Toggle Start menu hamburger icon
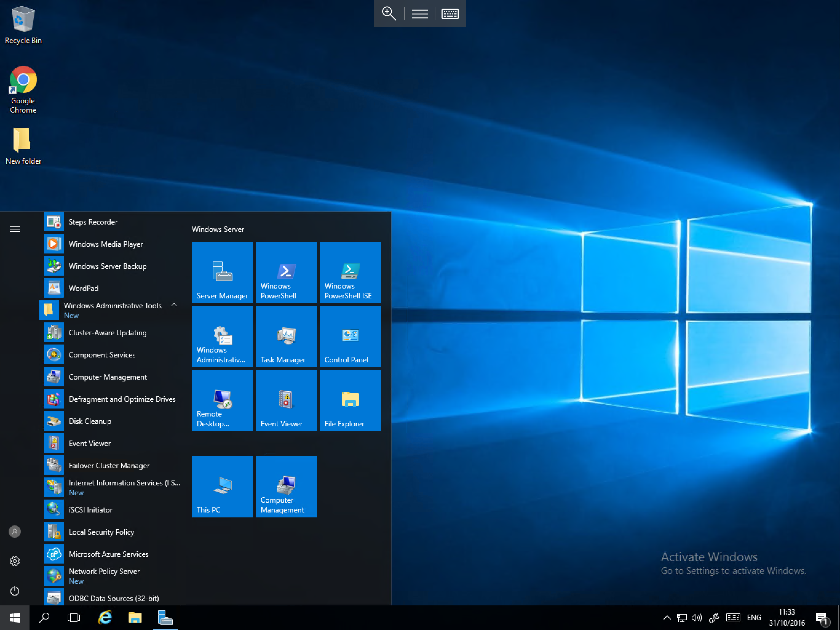This screenshot has width=840, height=630. 14,229
